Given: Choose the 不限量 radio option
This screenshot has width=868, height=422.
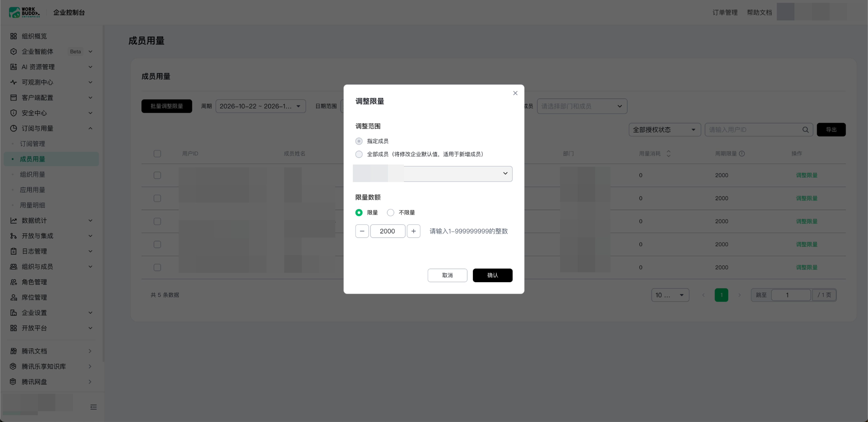Looking at the screenshot, I should click(391, 213).
